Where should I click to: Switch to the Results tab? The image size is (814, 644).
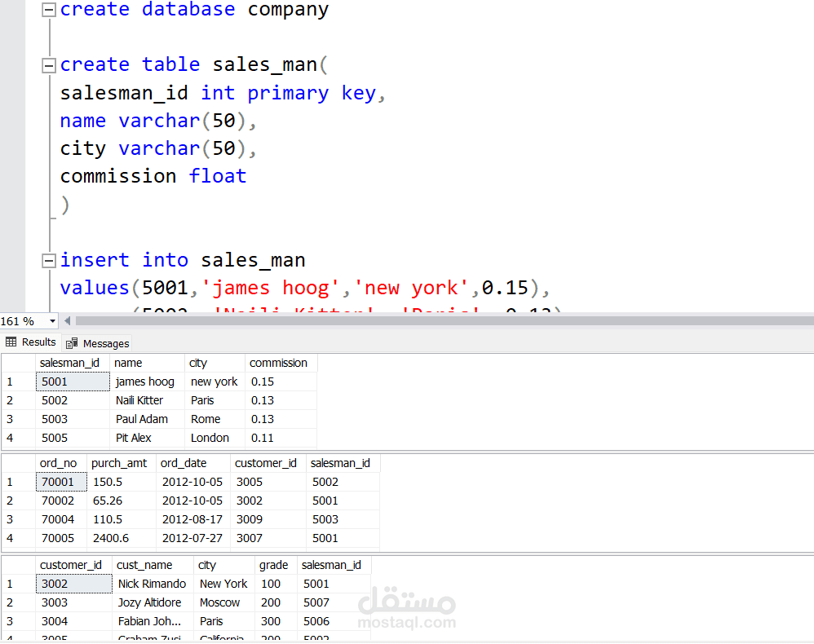coord(31,342)
